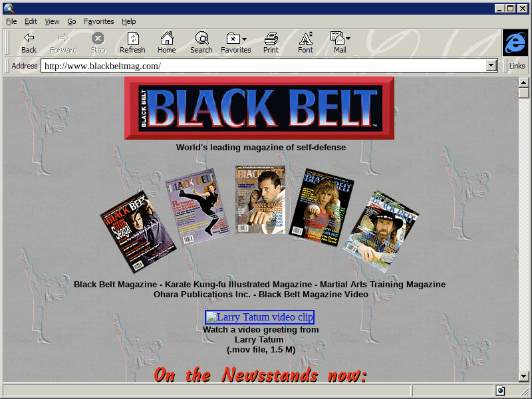Click the vertical scrollbar up arrow
Screen dimensions: 532x399
[x=524, y=82]
